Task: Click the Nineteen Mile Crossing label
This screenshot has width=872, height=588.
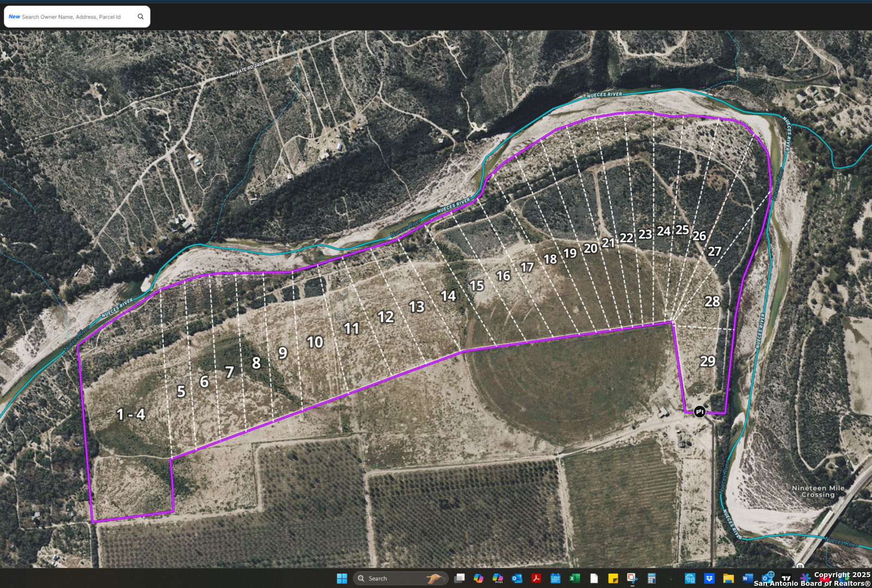Action: coord(818,492)
